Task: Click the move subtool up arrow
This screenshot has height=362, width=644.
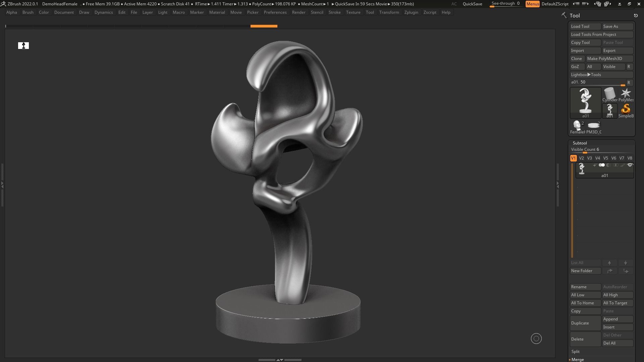Action: 609,263
